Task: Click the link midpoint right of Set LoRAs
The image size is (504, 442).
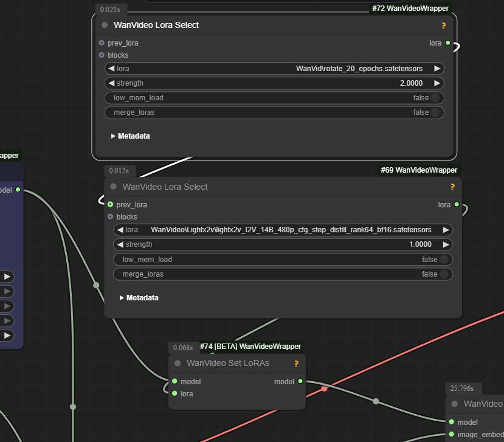Action: tap(376, 401)
